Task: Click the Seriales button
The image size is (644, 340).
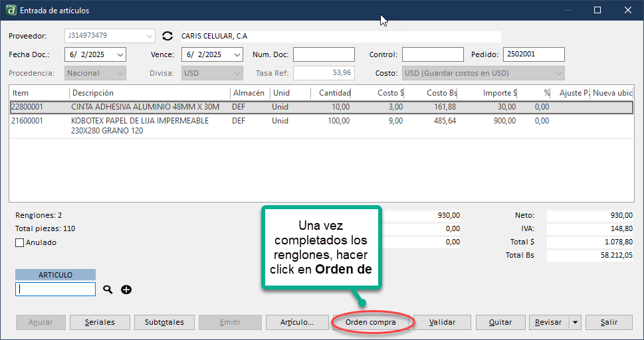Action: [x=100, y=323]
